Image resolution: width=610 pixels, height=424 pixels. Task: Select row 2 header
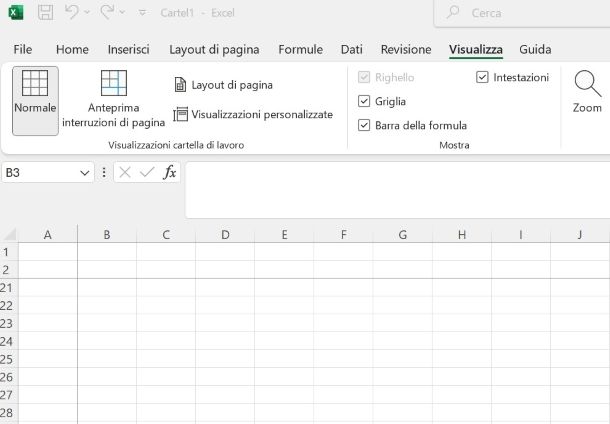[9, 270]
